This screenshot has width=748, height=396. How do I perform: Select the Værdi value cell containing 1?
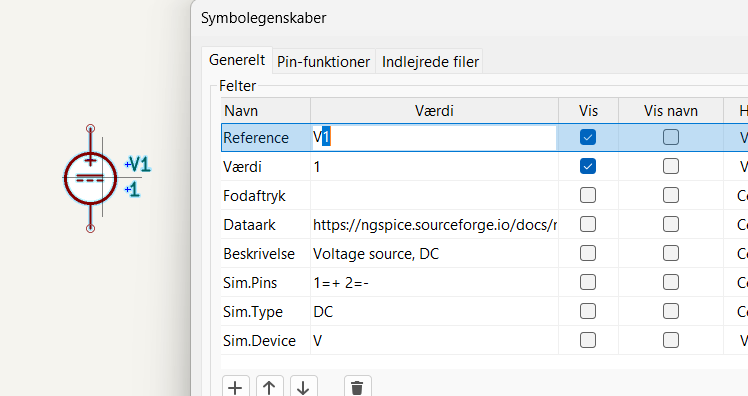pyautogui.click(x=434, y=167)
